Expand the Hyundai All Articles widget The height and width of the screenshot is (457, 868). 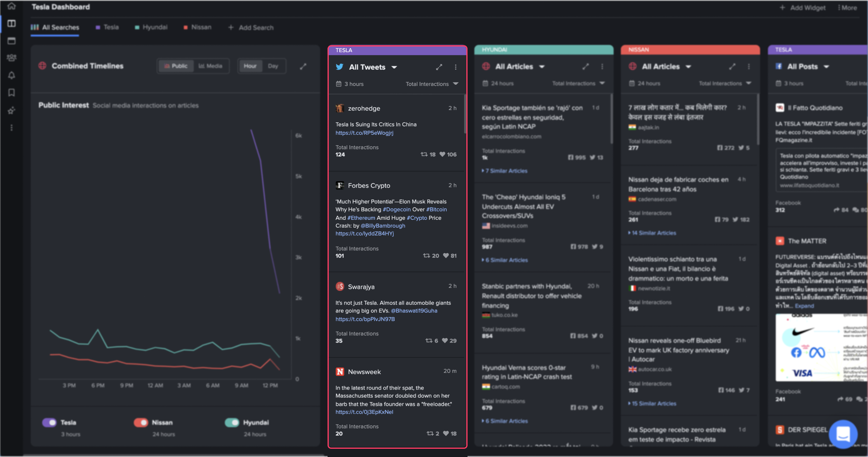586,67
